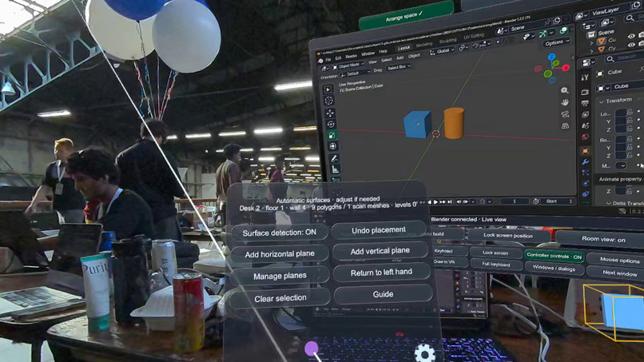Click Add vertical plane button
Screen dimensions: 644x362
pos(380,251)
